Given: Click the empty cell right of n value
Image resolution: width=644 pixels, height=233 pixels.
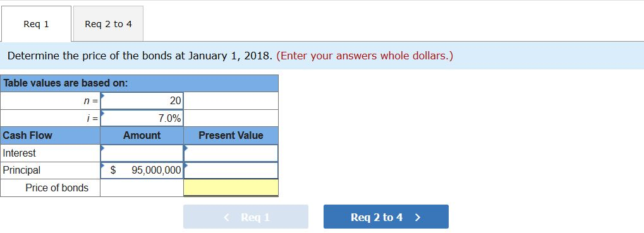Looking at the screenshot, I should coord(231,100).
